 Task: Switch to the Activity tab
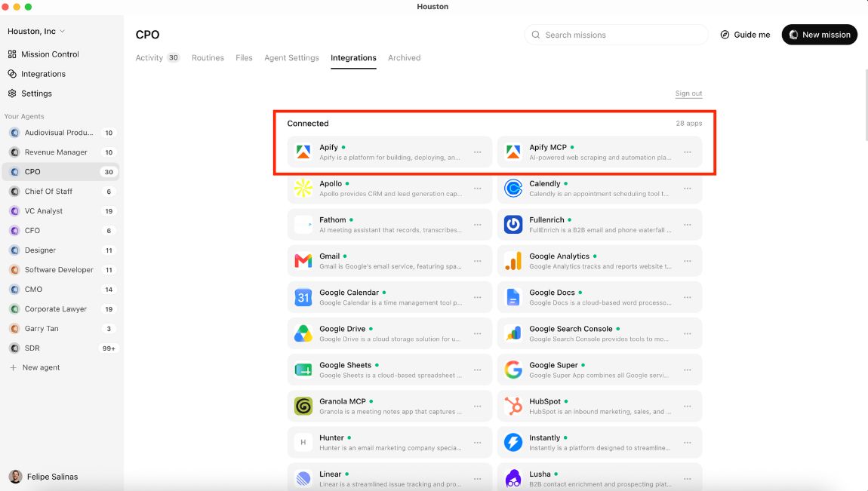(x=157, y=57)
